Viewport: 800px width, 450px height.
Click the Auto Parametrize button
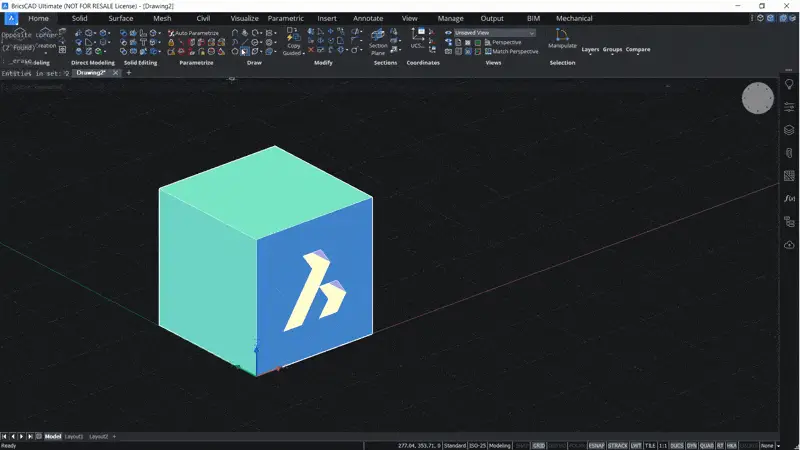(x=193, y=33)
